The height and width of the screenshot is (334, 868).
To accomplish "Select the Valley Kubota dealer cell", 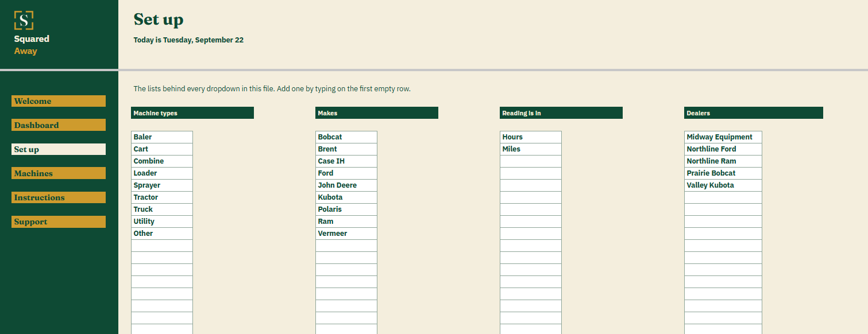I will pos(723,185).
